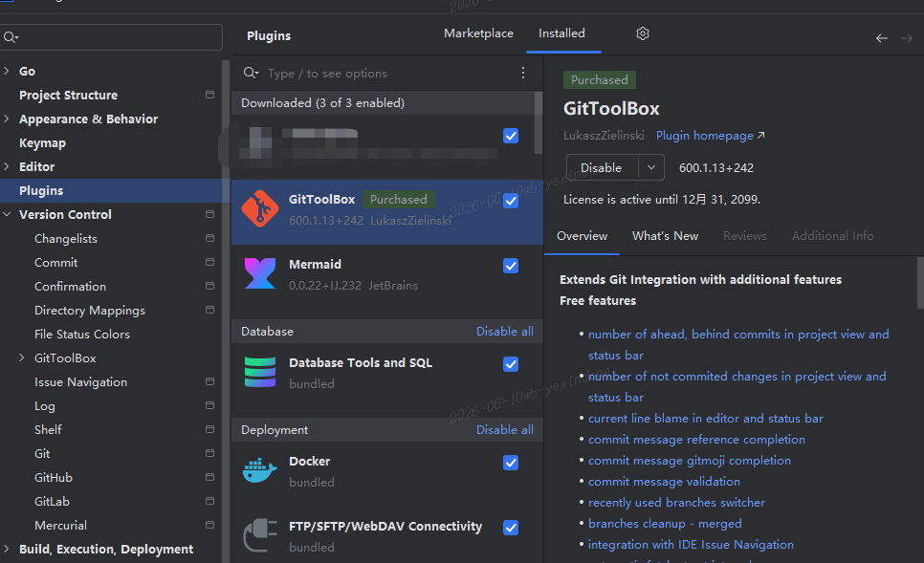Screen dimensions: 924x563
Task: Click the LukaszZielinski vendor name in details
Action: point(604,136)
